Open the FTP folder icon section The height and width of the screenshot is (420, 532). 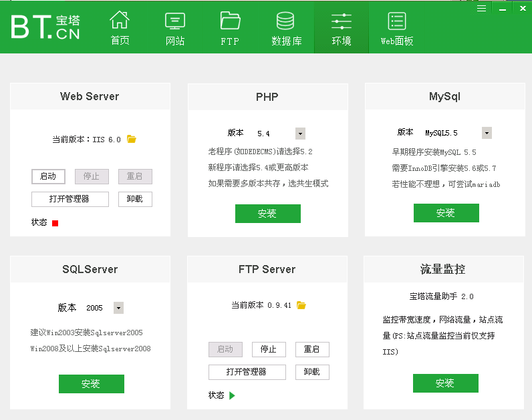coord(230,29)
